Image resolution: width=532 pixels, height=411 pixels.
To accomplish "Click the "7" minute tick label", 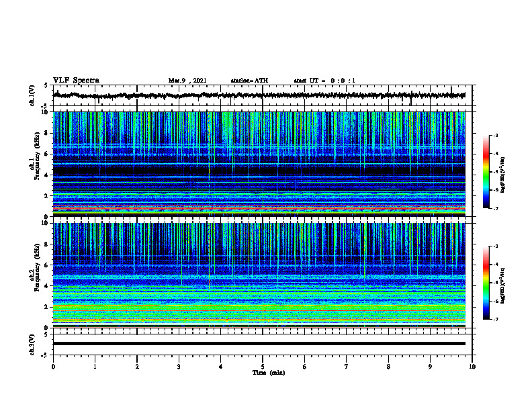I will (x=347, y=367).
